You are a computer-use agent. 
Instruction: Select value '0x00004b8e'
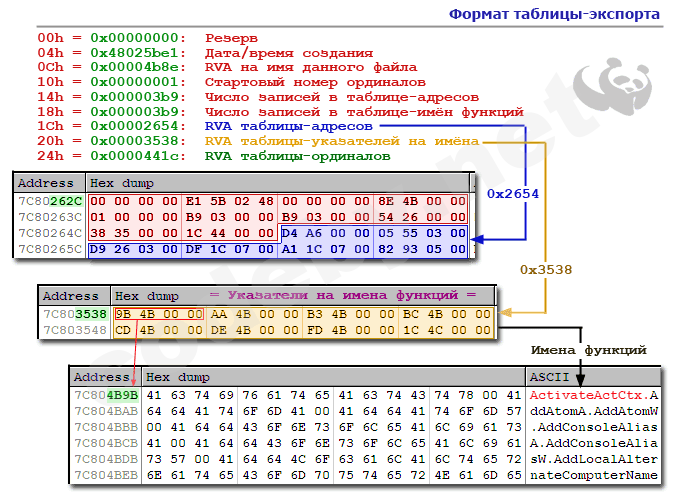coord(134,67)
